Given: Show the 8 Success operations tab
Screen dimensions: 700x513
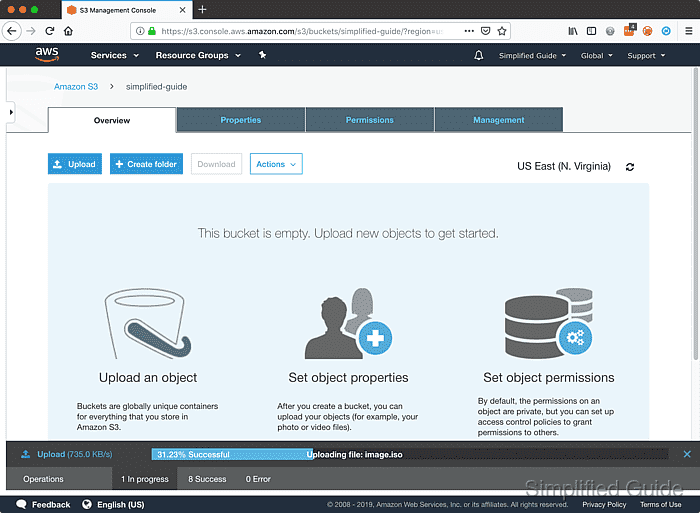Looking at the screenshot, I should (x=207, y=479).
